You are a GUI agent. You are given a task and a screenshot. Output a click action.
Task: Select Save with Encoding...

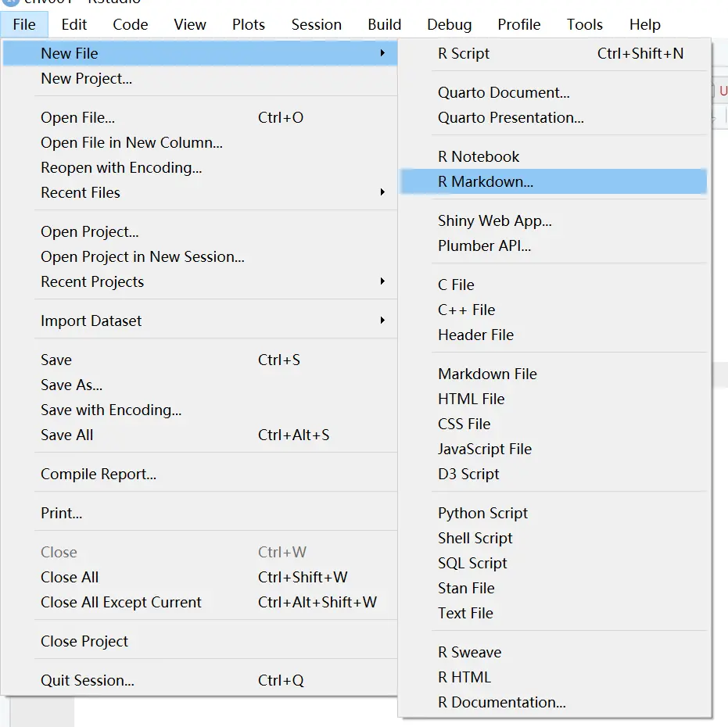pos(200,410)
